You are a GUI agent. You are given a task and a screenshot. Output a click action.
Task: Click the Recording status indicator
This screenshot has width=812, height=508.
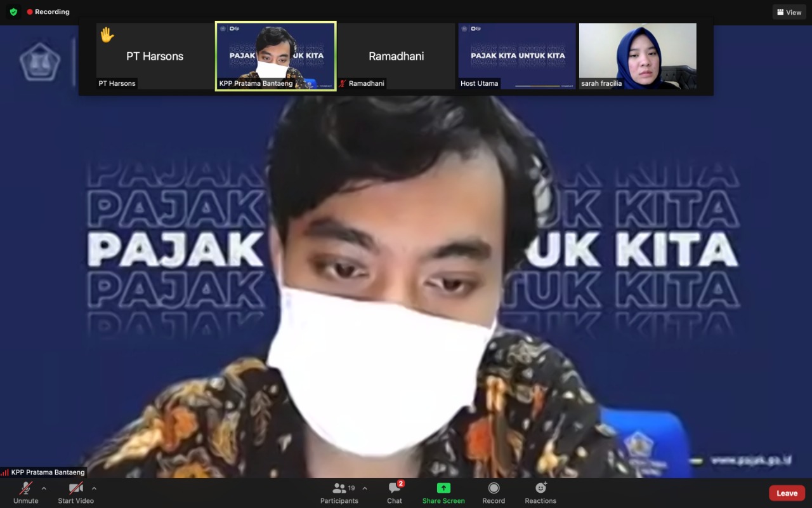click(x=48, y=12)
